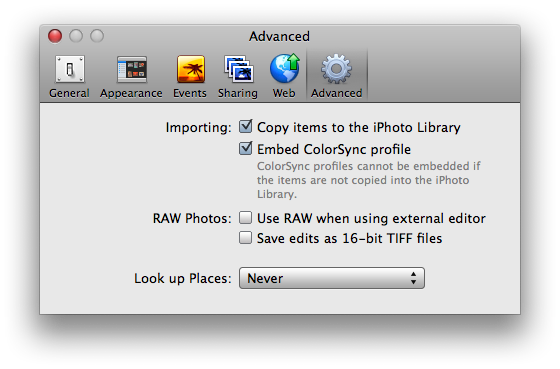Open General preferences via light switch icon

point(70,69)
